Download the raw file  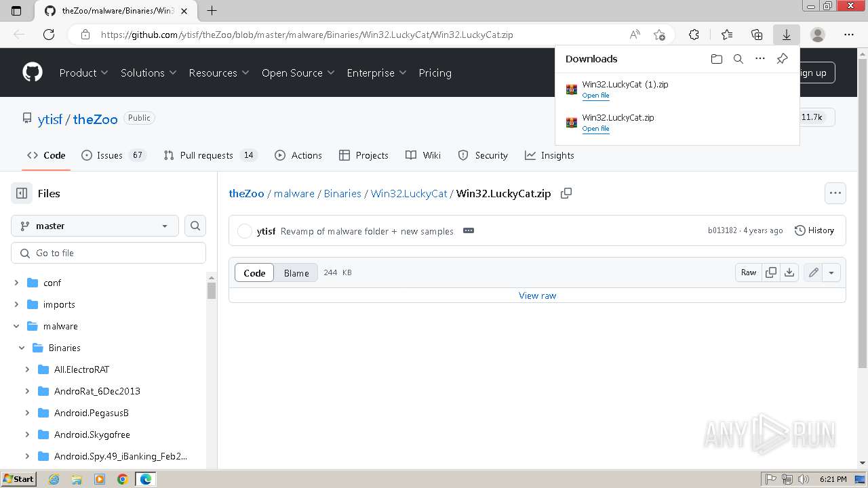(x=789, y=272)
